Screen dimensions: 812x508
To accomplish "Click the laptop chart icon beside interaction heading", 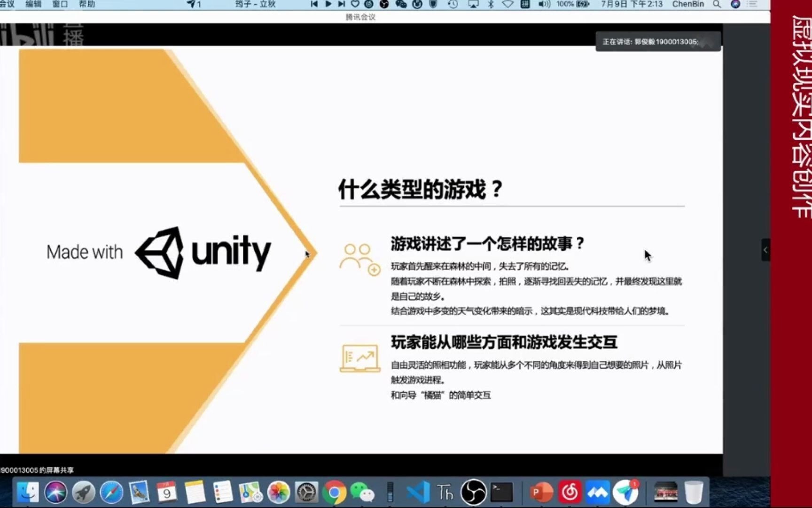I will (360, 358).
